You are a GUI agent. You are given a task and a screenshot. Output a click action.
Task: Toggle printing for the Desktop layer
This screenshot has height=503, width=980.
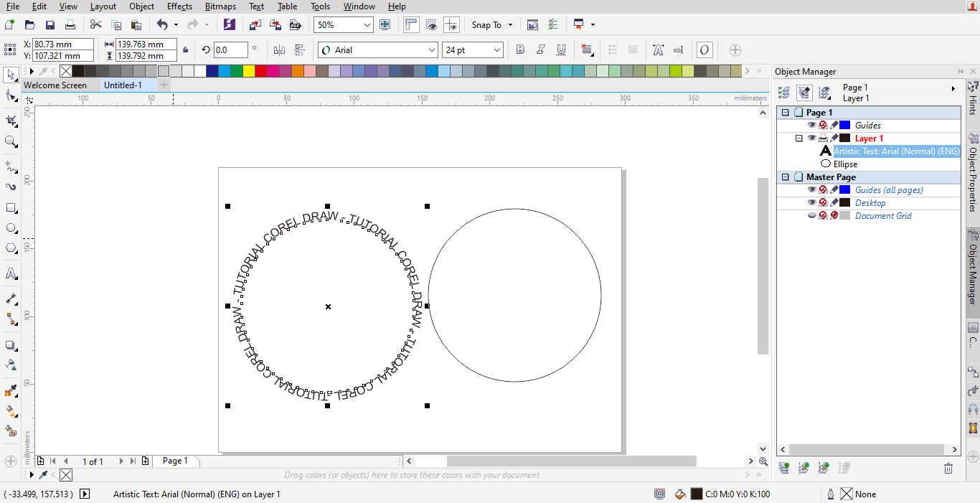(823, 202)
